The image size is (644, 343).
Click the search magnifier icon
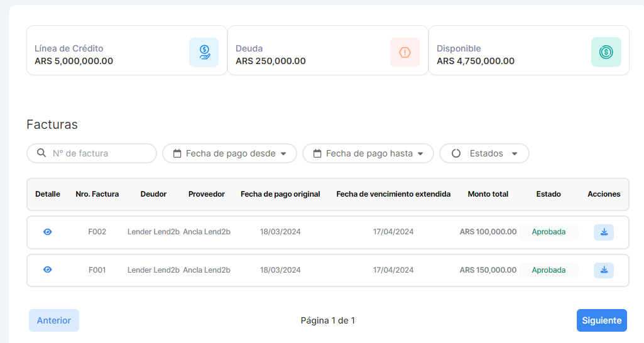[41, 153]
